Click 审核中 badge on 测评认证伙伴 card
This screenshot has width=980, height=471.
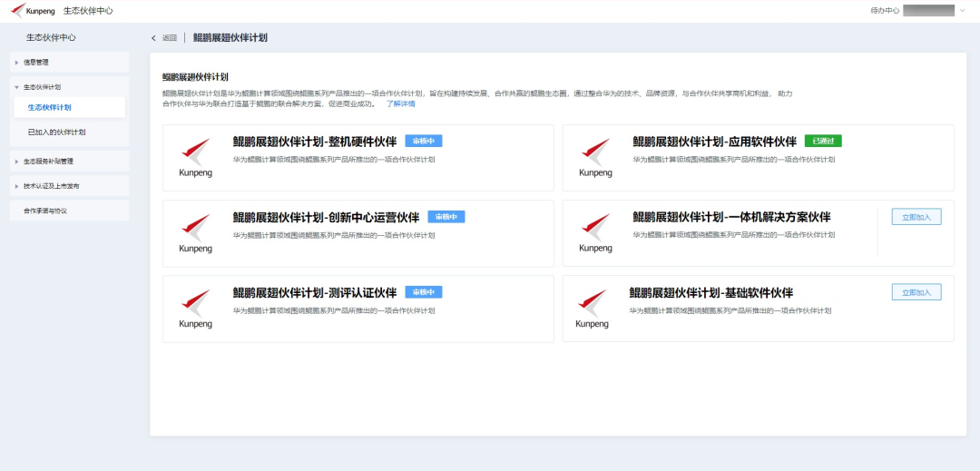point(423,292)
